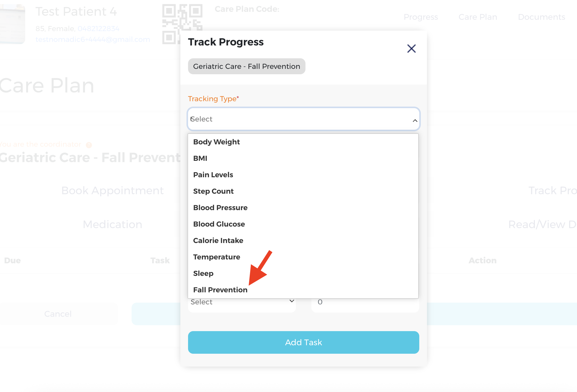Open the Documents tab
Viewport: 577px width, 392px height.
pyautogui.click(x=541, y=17)
